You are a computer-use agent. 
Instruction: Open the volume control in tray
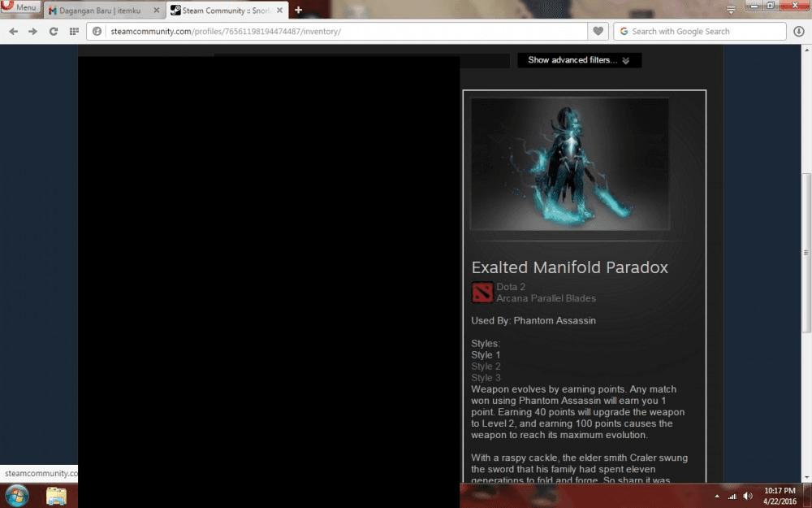point(747,496)
